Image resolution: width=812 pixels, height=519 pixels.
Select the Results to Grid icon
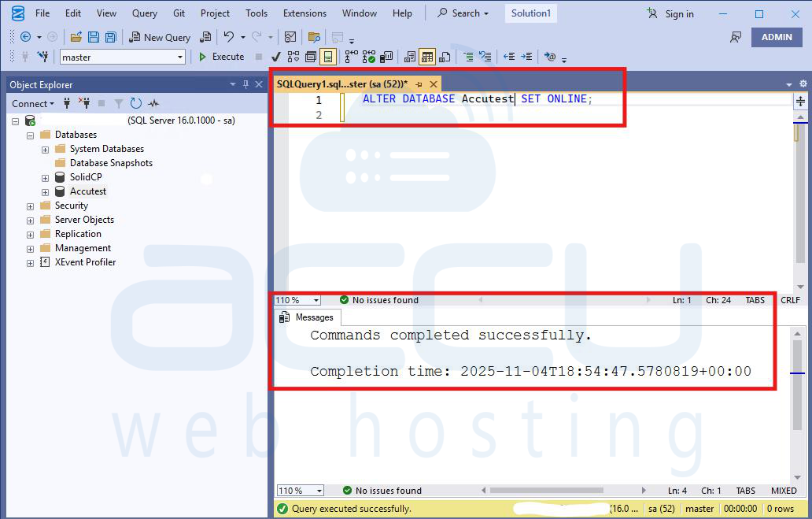427,57
